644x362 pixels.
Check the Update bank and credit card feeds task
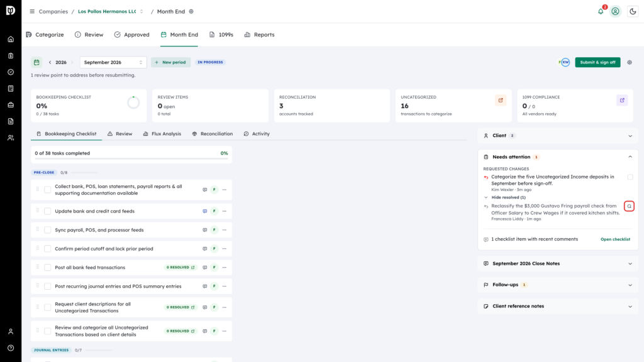(48, 211)
